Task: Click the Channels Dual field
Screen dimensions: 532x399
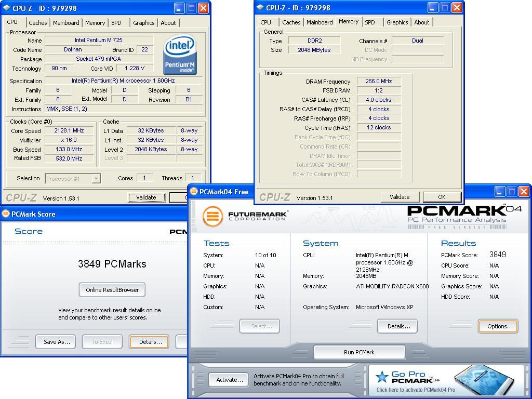Action: tap(418, 41)
